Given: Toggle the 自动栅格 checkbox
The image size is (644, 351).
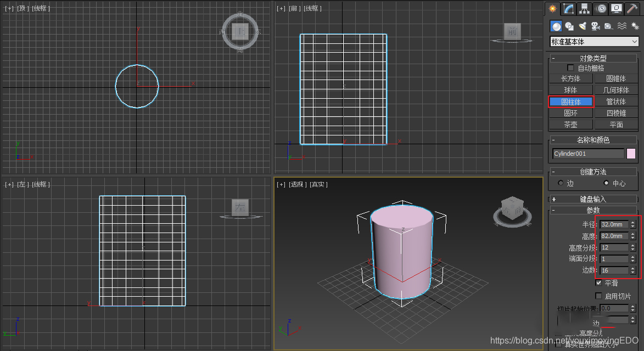Looking at the screenshot, I should pos(570,67).
